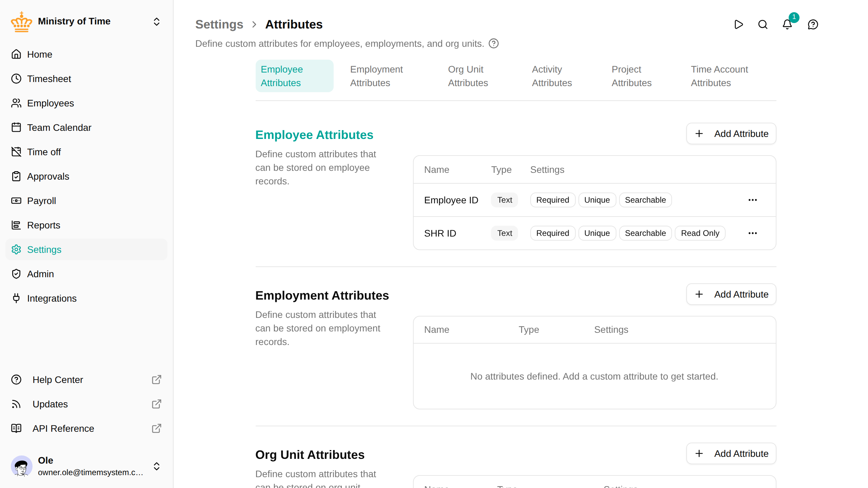
Task: Click Read Only tag on SHR ID
Action: click(700, 233)
